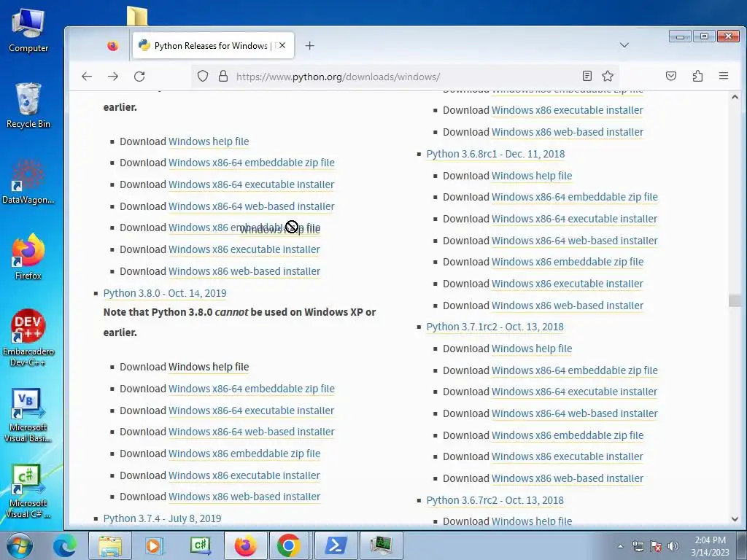Open the volume speaker tray icon

tap(673, 546)
